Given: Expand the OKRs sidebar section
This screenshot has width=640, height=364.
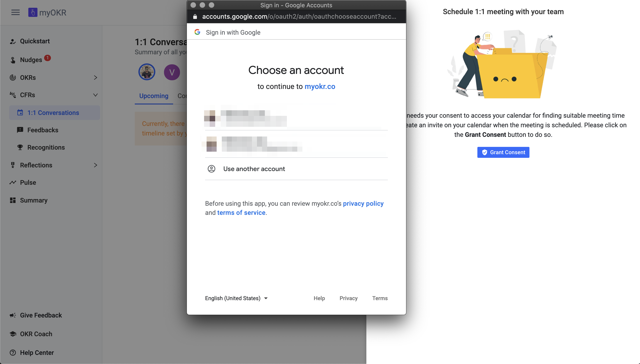Looking at the screenshot, I should click(x=95, y=78).
